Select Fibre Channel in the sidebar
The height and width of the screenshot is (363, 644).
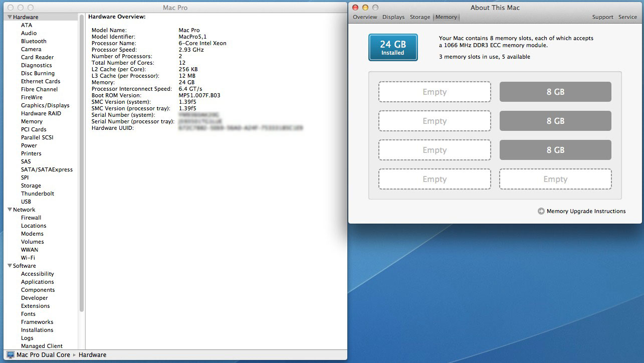click(x=39, y=89)
